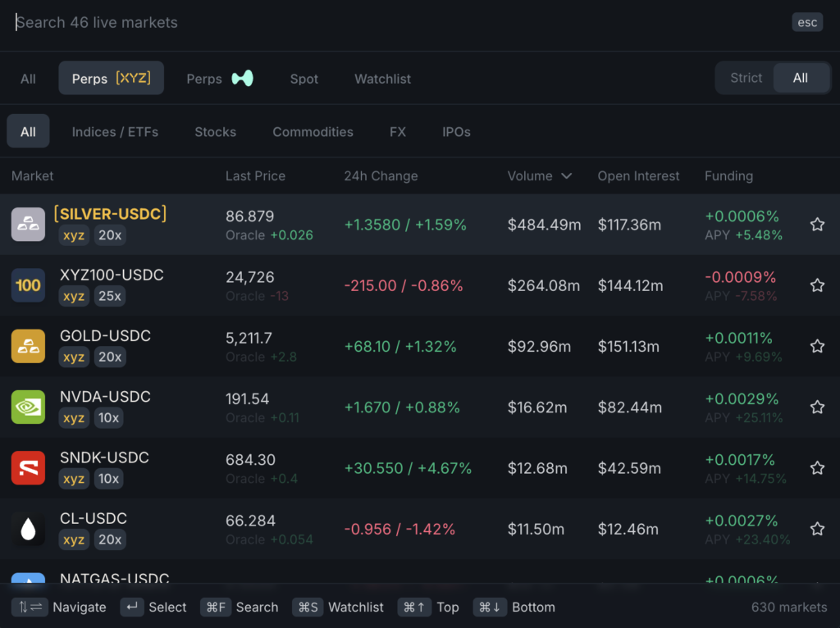Open the Spot markets tab
The height and width of the screenshot is (628, 840).
(x=304, y=79)
